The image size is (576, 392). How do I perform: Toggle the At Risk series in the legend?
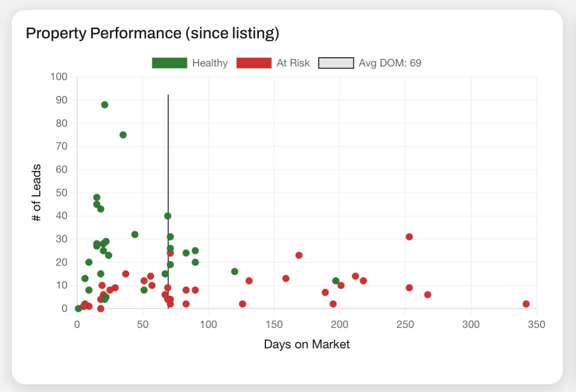coord(292,63)
